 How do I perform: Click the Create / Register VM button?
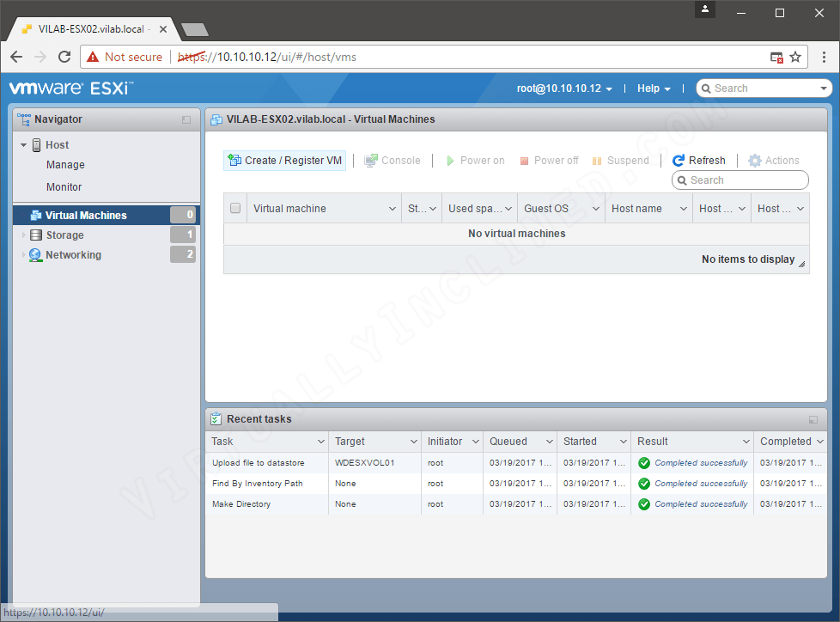click(x=284, y=160)
